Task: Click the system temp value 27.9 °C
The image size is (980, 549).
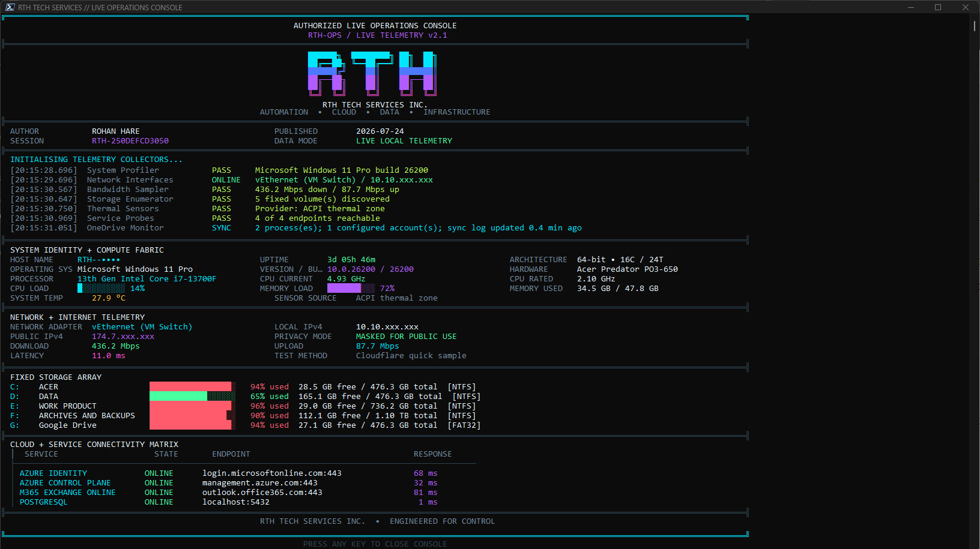Action: pyautogui.click(x=109, y=298)
